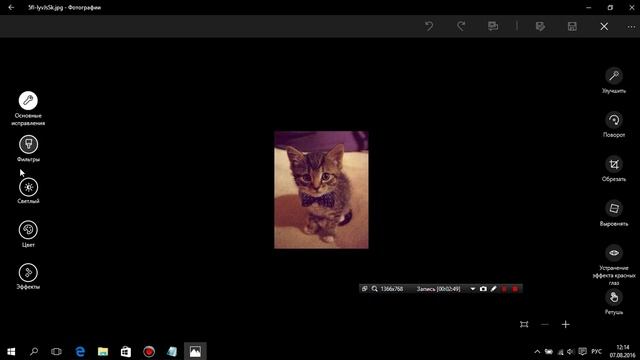Open the more options ellipsis menu
The height and width of the screenshot is (360, 640).
pos(631,27)
